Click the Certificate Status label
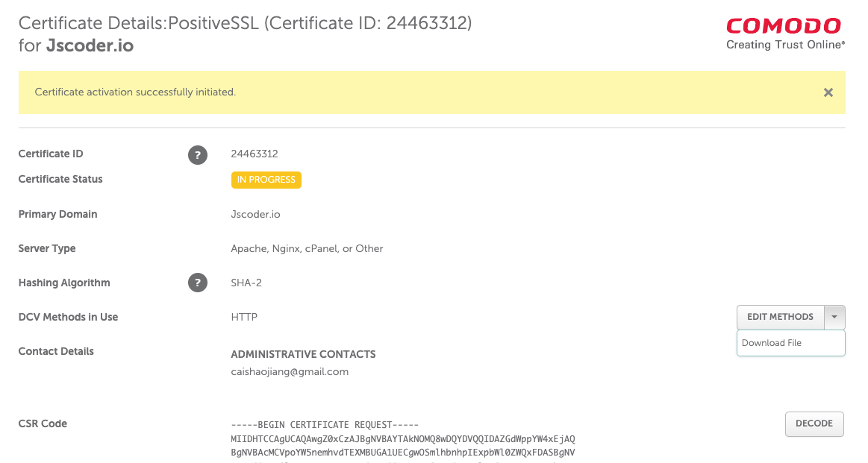The image size is (868, 463). pos(60,179)
